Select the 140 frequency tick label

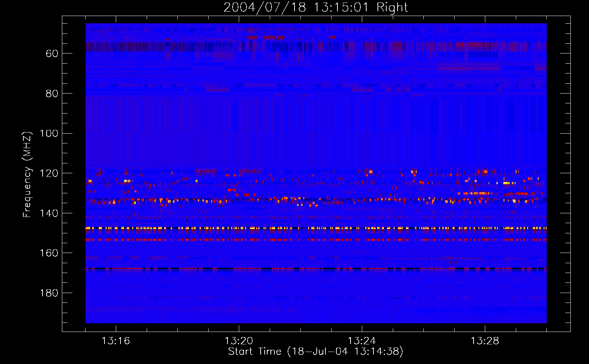coord(49,213)
